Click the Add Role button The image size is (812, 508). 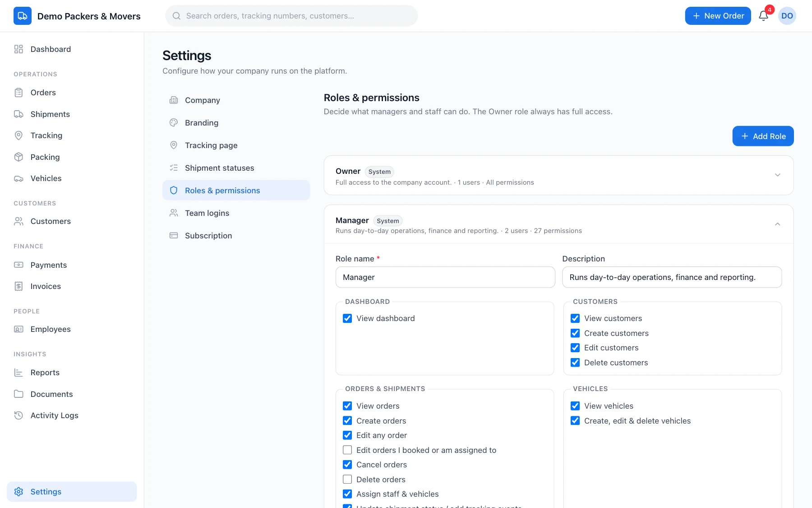pos(763,136)
